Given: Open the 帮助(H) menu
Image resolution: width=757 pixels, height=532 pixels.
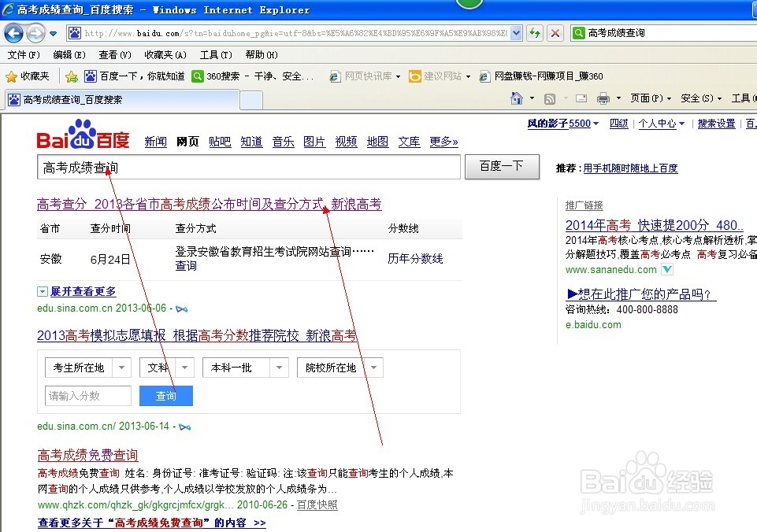Looking at the screenshot, I should 262,54.
